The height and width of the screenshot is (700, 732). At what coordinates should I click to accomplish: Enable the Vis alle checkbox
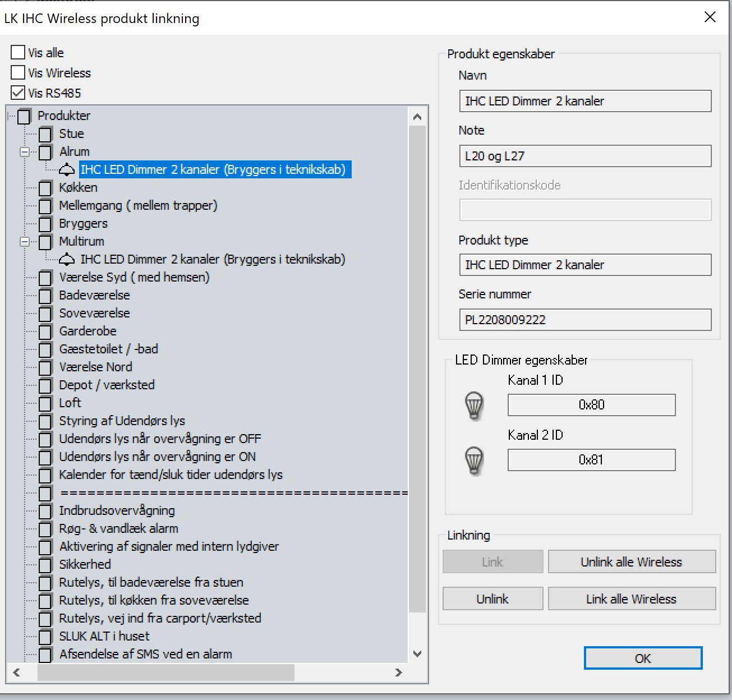(x=18, y=53)
